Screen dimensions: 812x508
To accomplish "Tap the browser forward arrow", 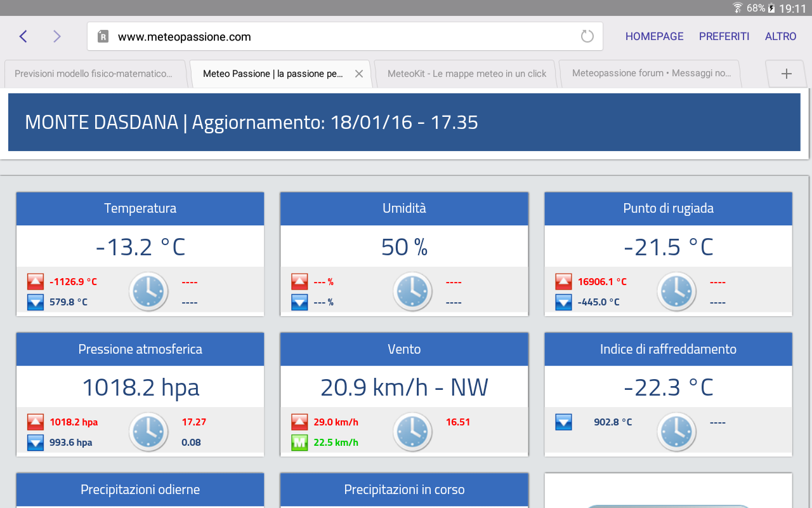I will click(x=57, y=36).
